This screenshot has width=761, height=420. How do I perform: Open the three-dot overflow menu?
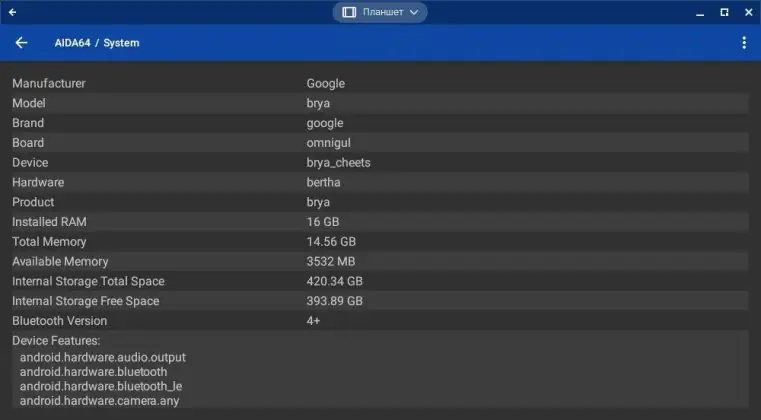744,43
